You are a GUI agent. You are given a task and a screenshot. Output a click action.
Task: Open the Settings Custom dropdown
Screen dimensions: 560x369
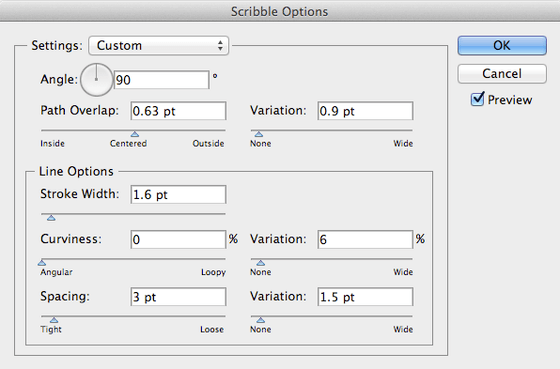pyautogui.click(x=159, y=45)
